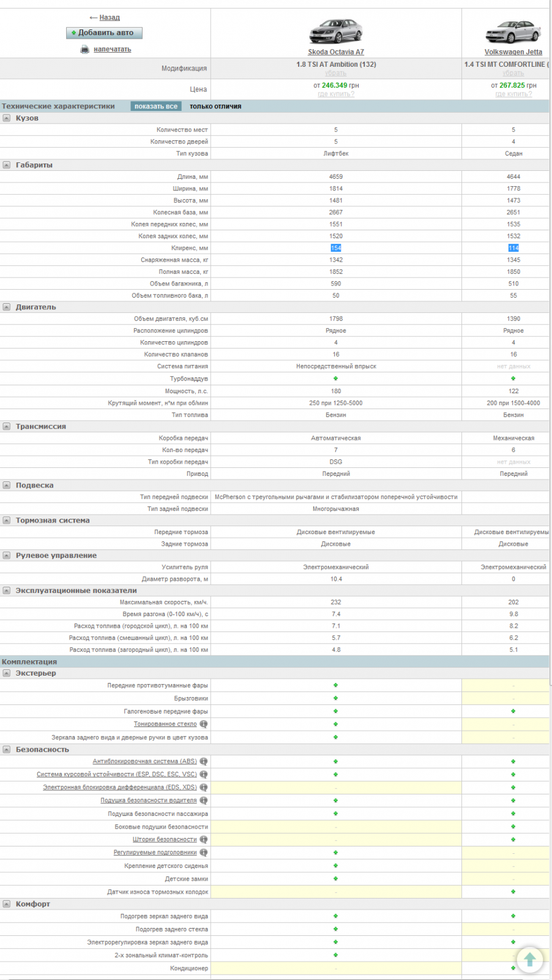Viewport: 552px width, 980px height.
Task: Click the scroll-to-top arrow icon
Action: pos(530,960)
